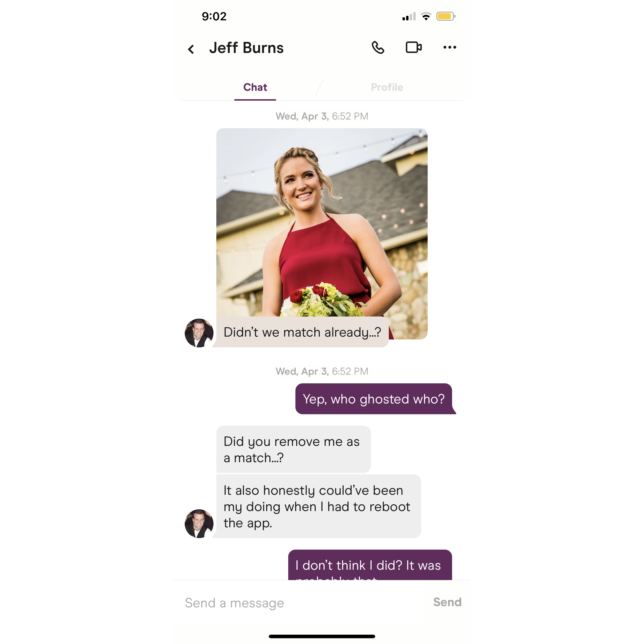Image resolution: width=644 pixels, height=644 pixels.
Task: Tap the Wi-Fi icon in the status bar
Action: 426,16
